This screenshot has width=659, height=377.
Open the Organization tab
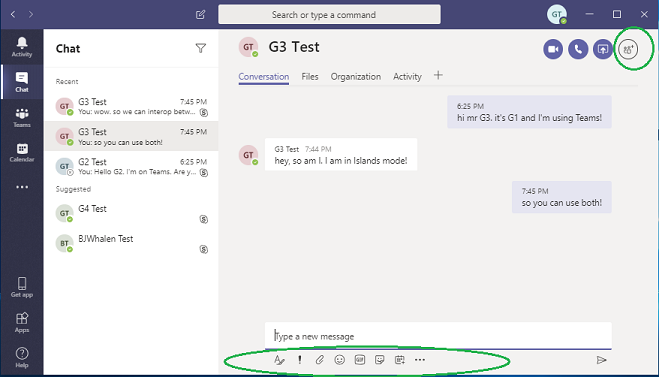tap(356, 76)
